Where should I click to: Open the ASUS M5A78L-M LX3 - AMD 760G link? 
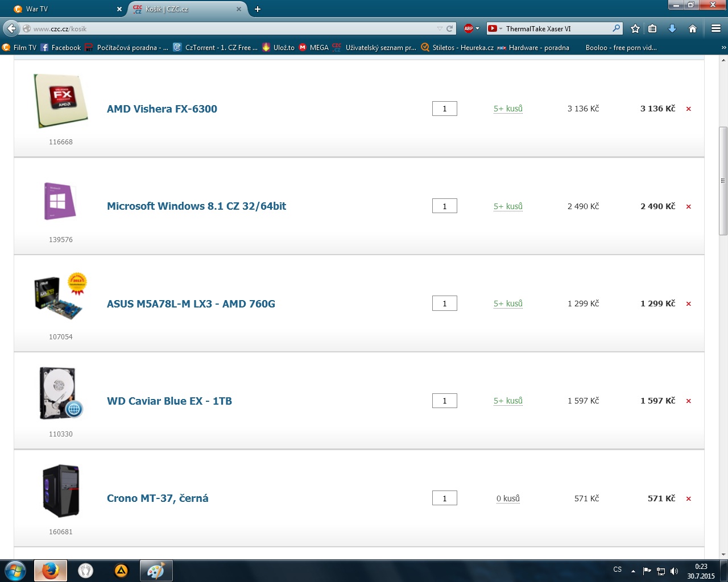191,304
